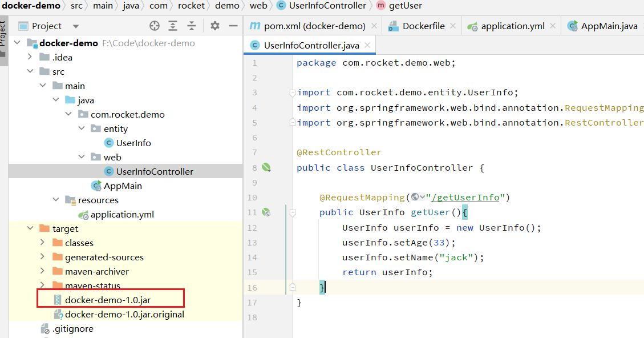Collapse the main folder chevron
This screenshot has width=644, height=338.
[x=43, y=86]
